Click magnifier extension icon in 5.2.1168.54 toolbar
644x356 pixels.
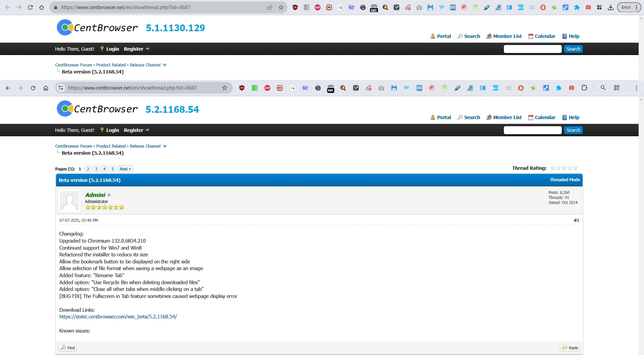pyautogui.click(x=343, y=88)
